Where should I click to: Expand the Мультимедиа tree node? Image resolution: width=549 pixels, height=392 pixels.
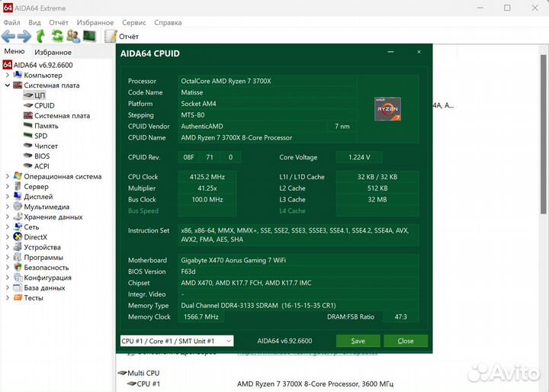tap(8, 207)
